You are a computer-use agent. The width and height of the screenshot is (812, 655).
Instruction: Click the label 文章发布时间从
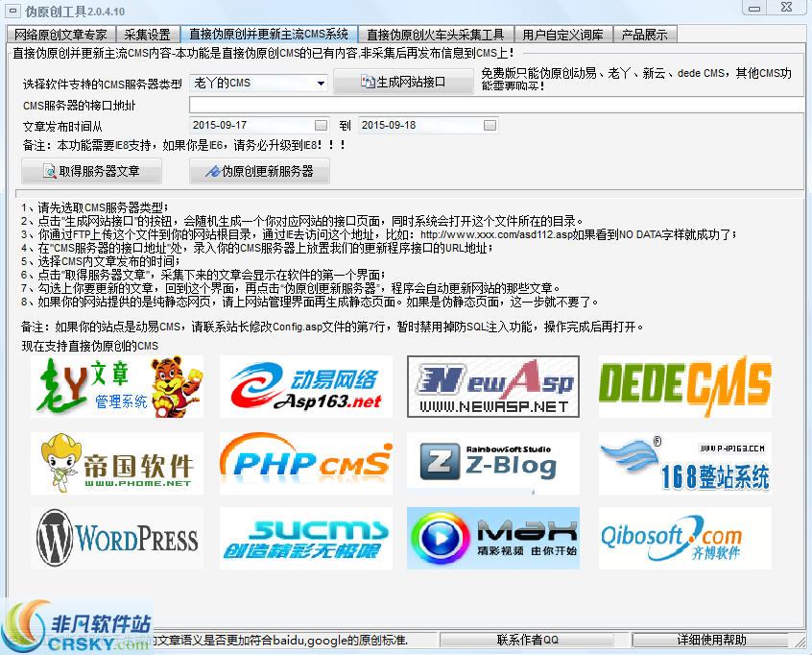[62, 127]
